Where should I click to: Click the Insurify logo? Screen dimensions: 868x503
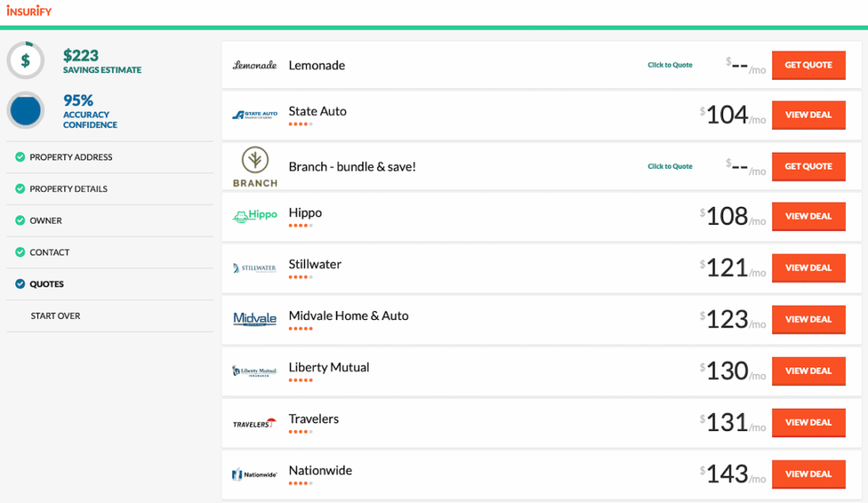[x=29, y=11]
